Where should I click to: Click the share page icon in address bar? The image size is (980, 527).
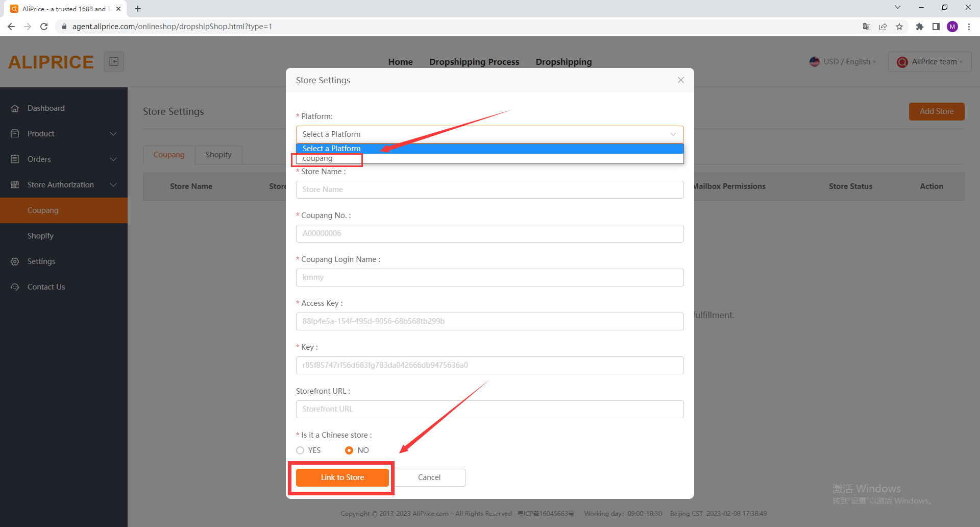point(883,27)
